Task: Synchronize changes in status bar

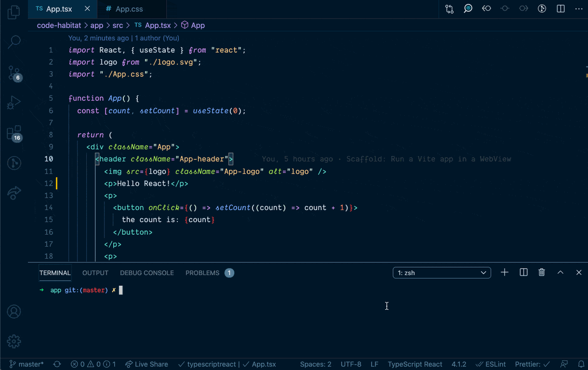Action: (x=57, y=364)
